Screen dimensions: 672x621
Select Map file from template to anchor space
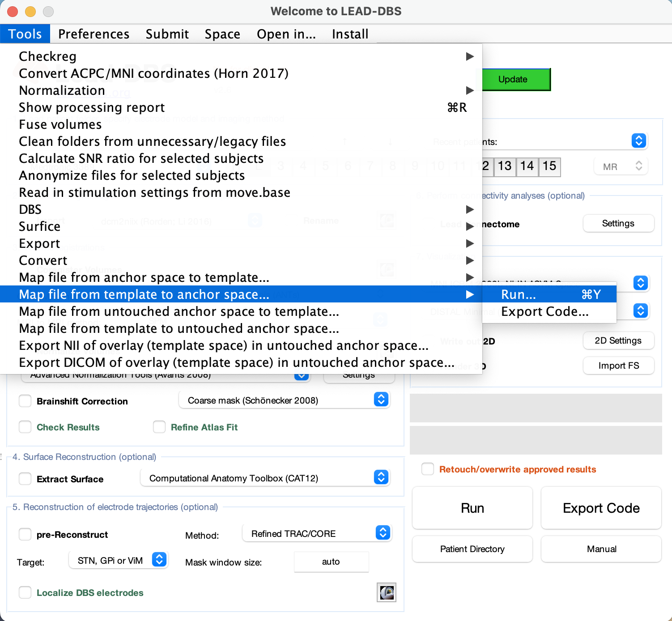pos(241,294)
